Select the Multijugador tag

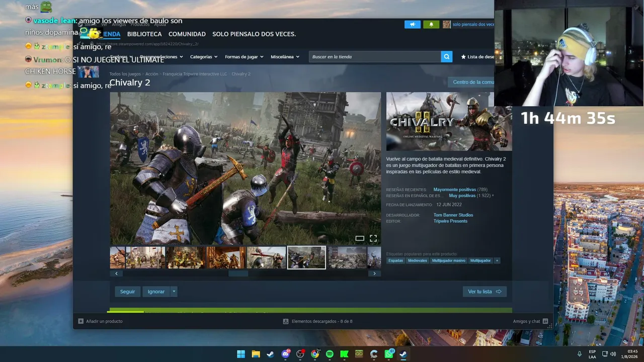[480, 260]
